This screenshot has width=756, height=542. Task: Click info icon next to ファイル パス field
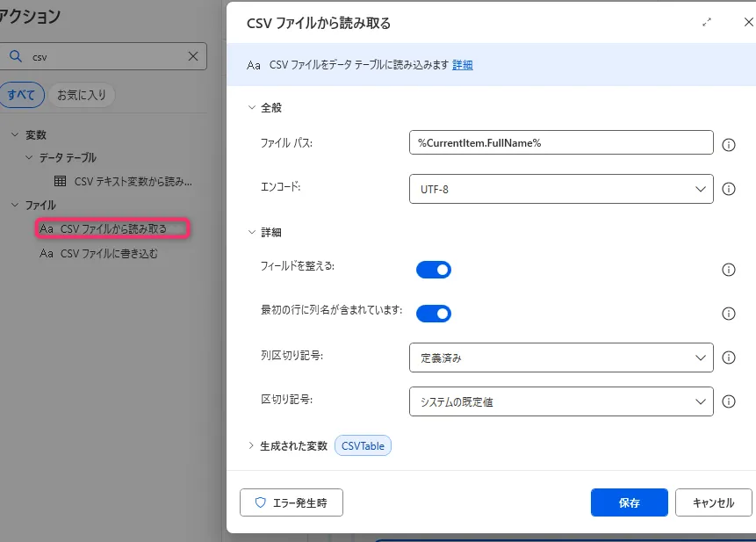point(728,144)
